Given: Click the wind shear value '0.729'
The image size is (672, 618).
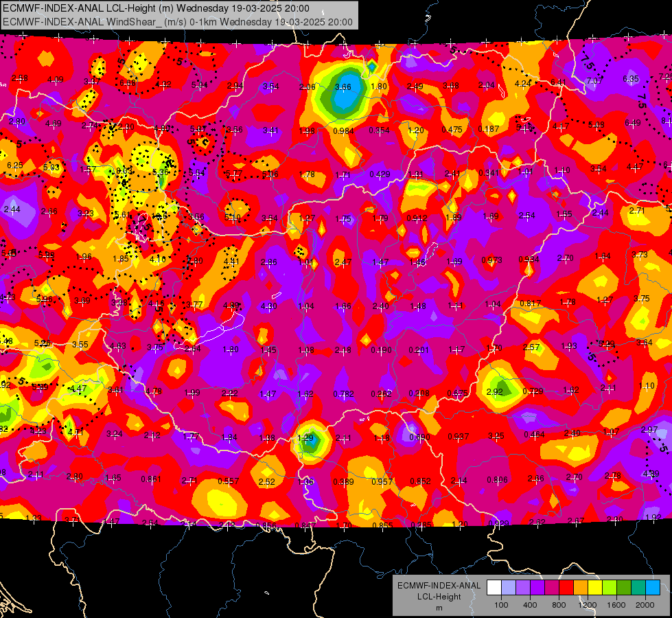Looking at the screenshot, I should pyautogui.click(x=533, y=391).
